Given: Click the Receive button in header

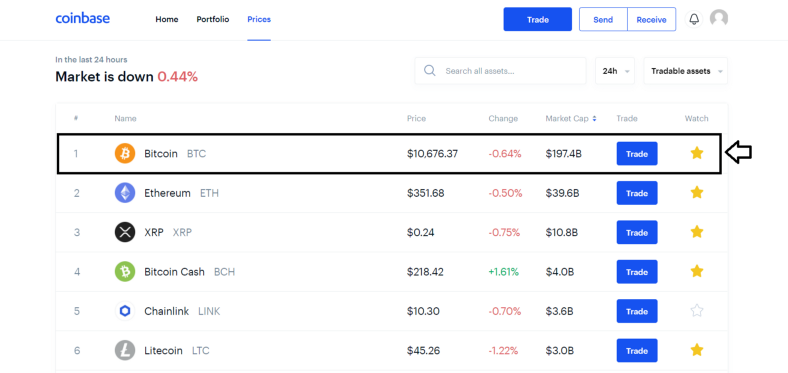Looking at the screenshot, I should click(x=651, y=20).
